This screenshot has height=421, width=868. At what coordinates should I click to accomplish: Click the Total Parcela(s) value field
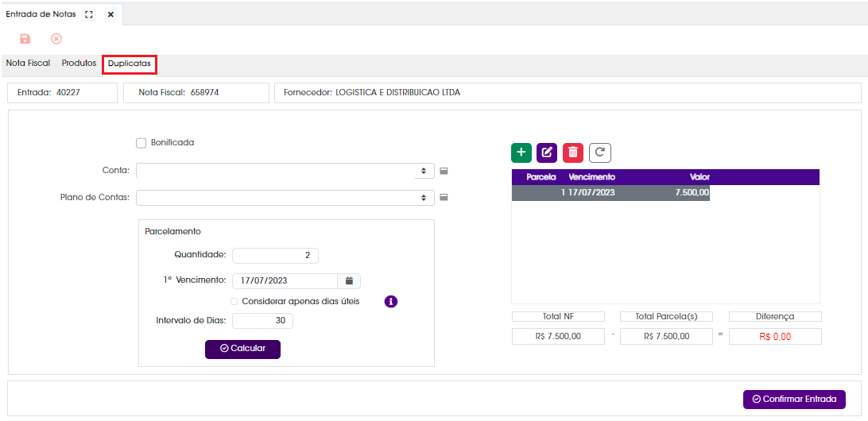point(666,336)
